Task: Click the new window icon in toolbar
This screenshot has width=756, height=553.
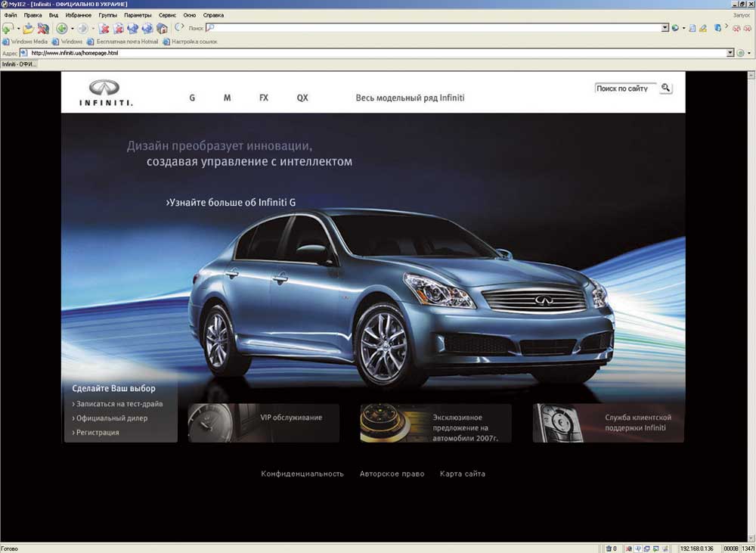Action: pos(8,28)
